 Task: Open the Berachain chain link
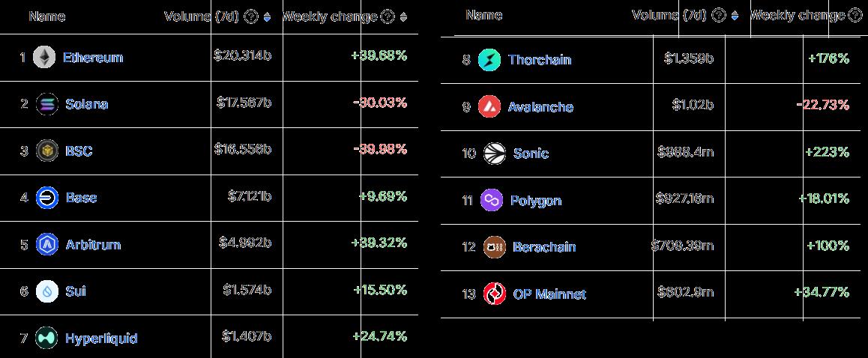[x=544, y=247]
